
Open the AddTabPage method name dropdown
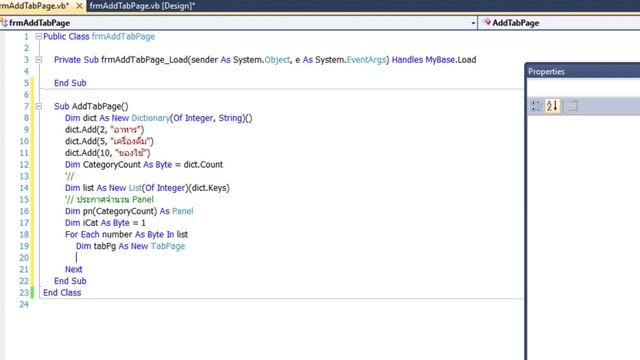(560, 23)
